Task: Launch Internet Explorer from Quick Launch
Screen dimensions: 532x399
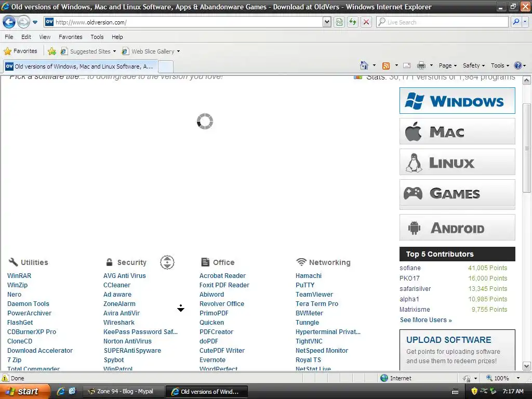Action: (x=61, y=391)
